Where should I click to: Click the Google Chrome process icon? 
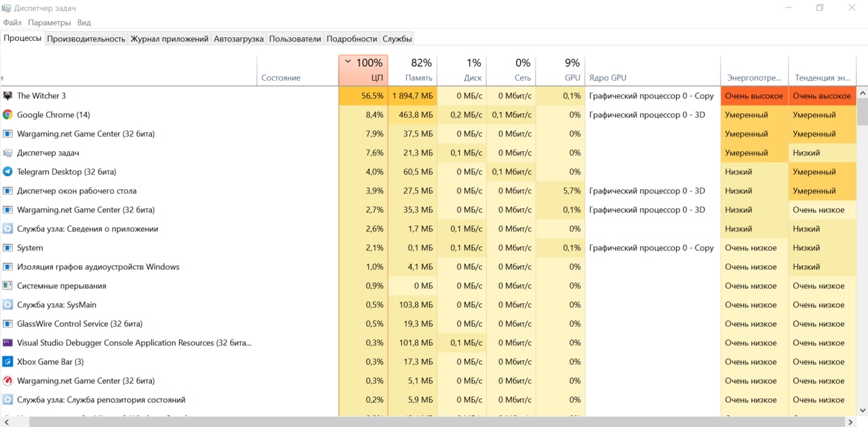pos(7,115)
